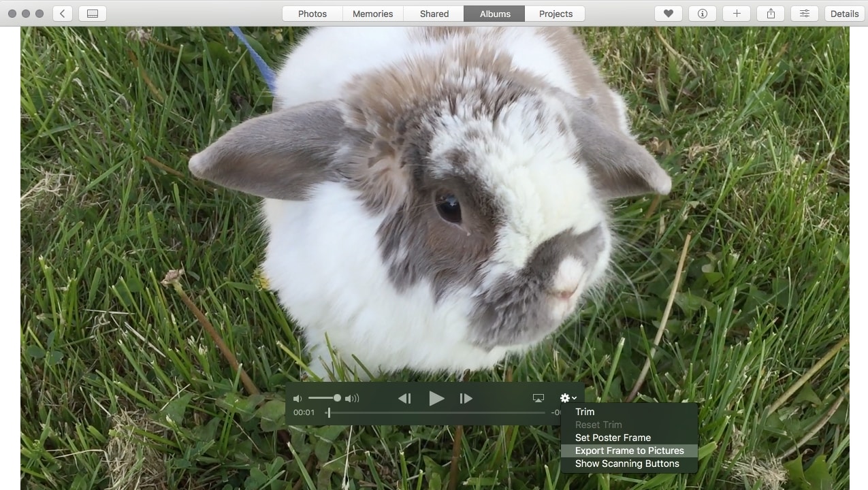Step forward one frame in the video
Screen dimensions: 868x490
[466, 398]
